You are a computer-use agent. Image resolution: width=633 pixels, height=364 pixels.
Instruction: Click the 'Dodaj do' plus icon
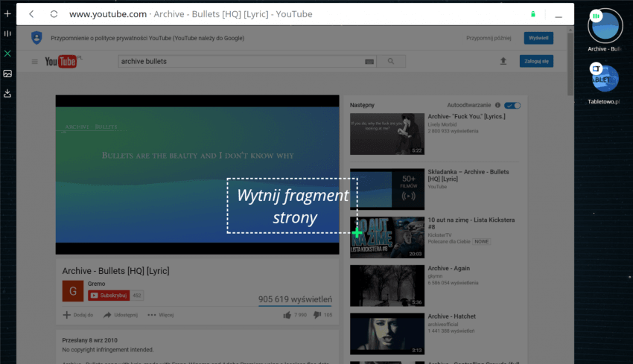coord(66,315)
